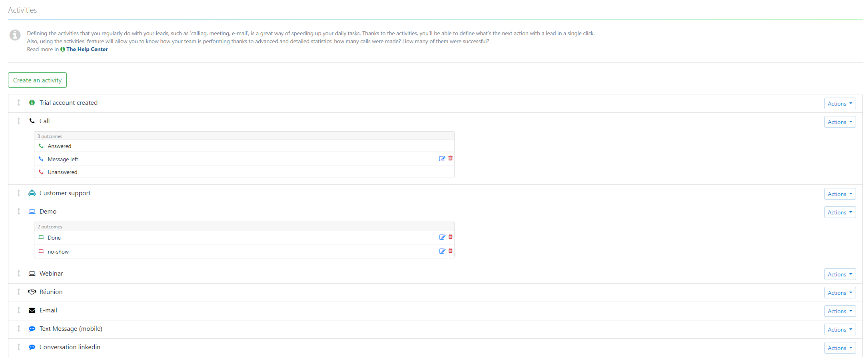Viewport: 868px width, 358px height.
Task: Click the Activities page heading
Action: point(22,10)
